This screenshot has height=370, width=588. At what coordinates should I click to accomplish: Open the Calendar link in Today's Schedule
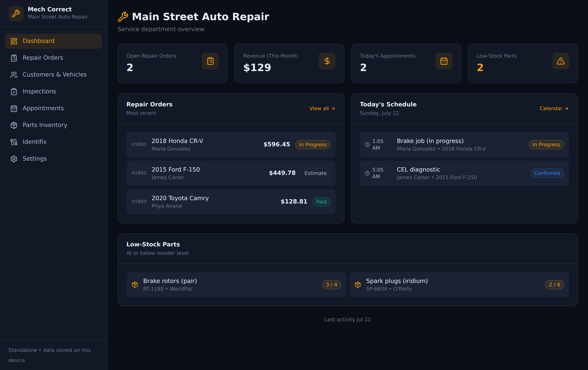(554, 108)
